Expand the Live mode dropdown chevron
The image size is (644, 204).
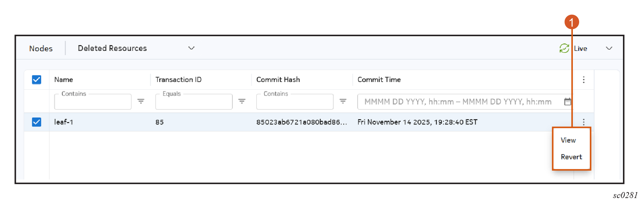pos(609,48)
